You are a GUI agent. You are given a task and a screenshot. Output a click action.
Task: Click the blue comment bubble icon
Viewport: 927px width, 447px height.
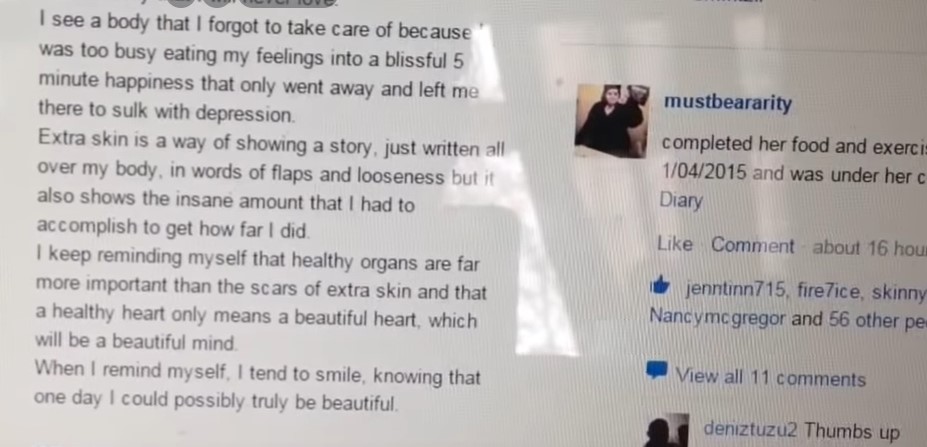[x=657, y=371]
